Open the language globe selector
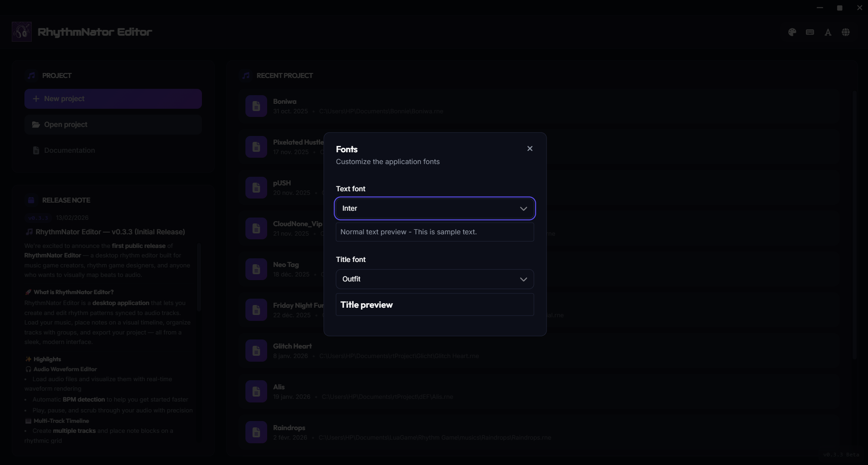The width and height of the screenshot is (868, 465). (845, 32)
